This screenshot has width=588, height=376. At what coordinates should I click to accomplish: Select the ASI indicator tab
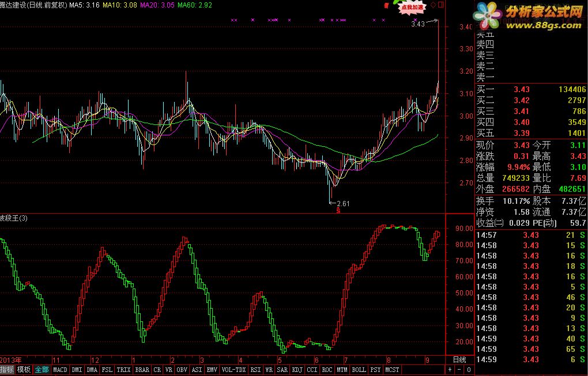click(197, 370)
